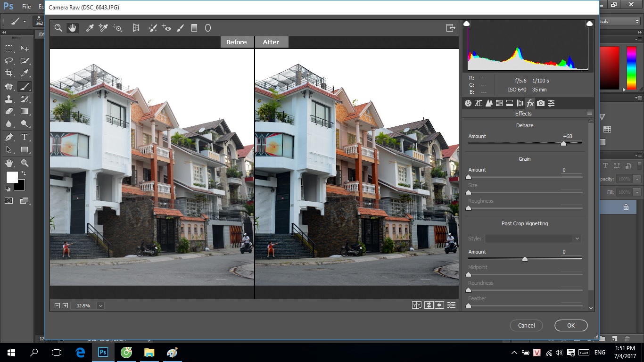Activate the Adjustment Brush tool
Screen dimensions: 644x362
click(x=180, y=28)
